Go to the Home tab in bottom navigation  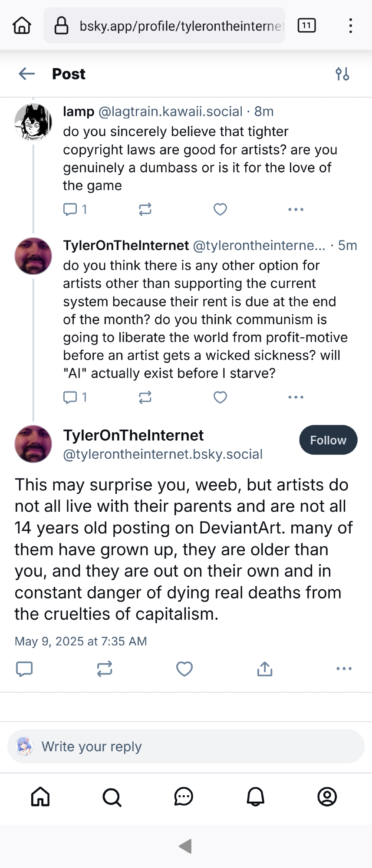pos(40,797)
